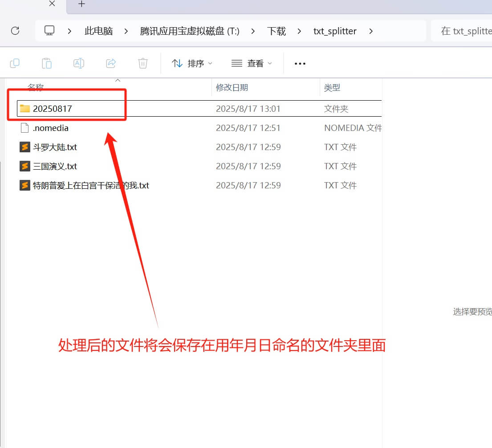Click the Paste clipboard icon
Screen dimensions: 492x448
click(x=47, y=63)
